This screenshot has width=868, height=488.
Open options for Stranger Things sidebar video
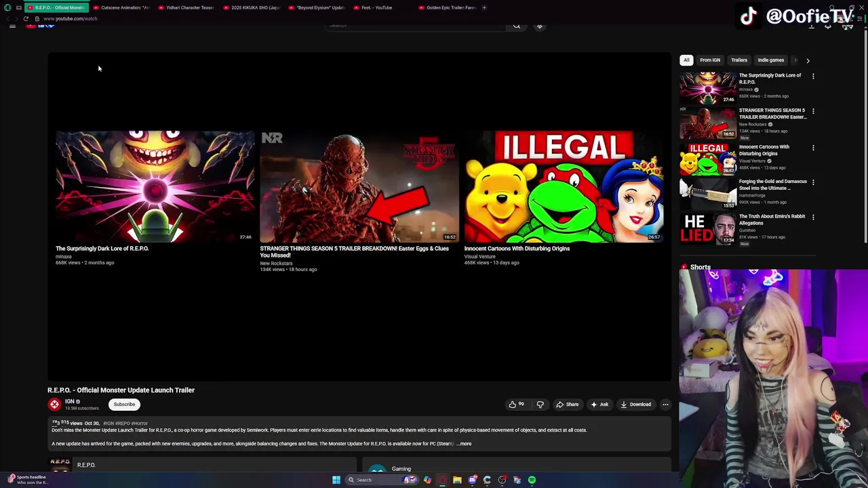point(813,111)
